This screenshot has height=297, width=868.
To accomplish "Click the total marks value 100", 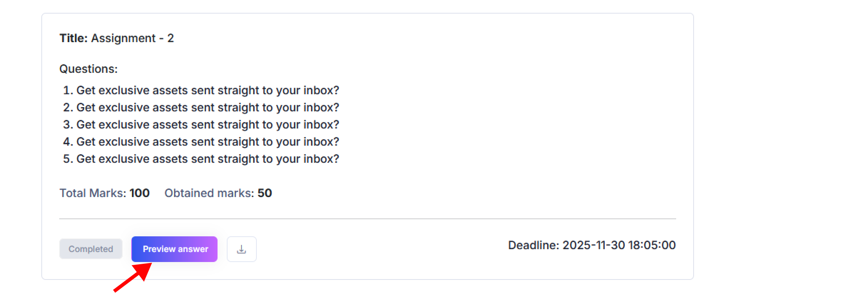I will [139, 193].
